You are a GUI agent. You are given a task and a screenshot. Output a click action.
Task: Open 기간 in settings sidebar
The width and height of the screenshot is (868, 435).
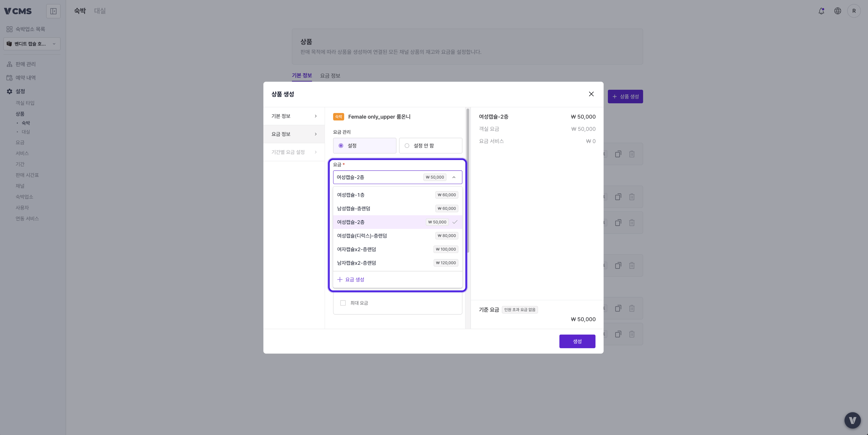coord(20,164)
